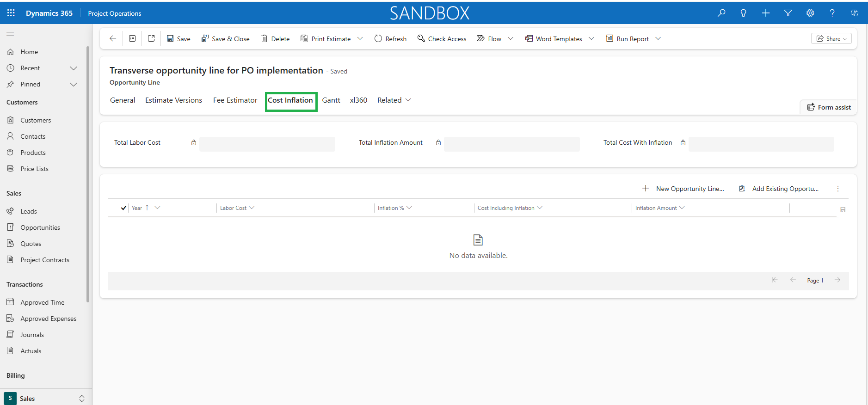868x405 pixels.
Task: Open the help question mark icon
Action: [x=832, y=13]
